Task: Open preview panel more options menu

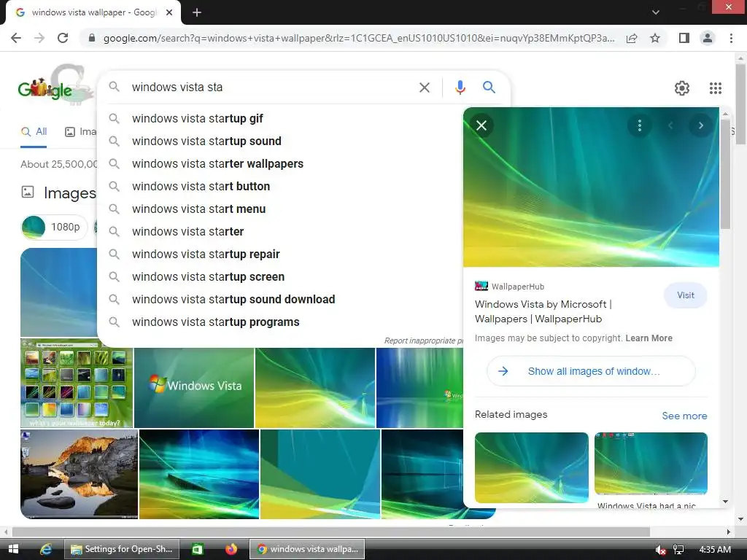Action: [x=639, y=125]
